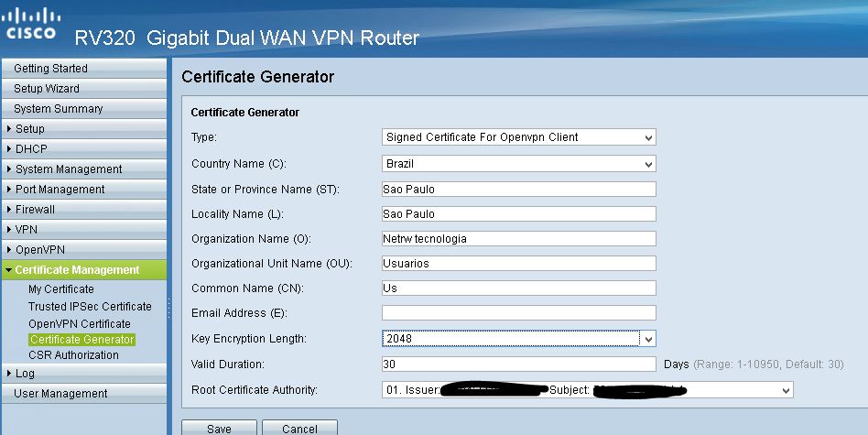Viewport: 868px width, 435px height.
Task: Click the Cancel button
Action: 299,428
